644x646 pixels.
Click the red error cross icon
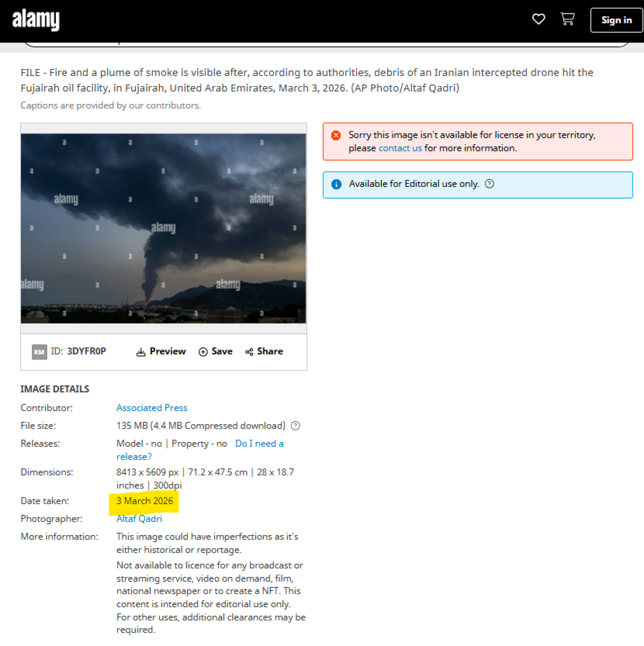click(x=336, y=135)
